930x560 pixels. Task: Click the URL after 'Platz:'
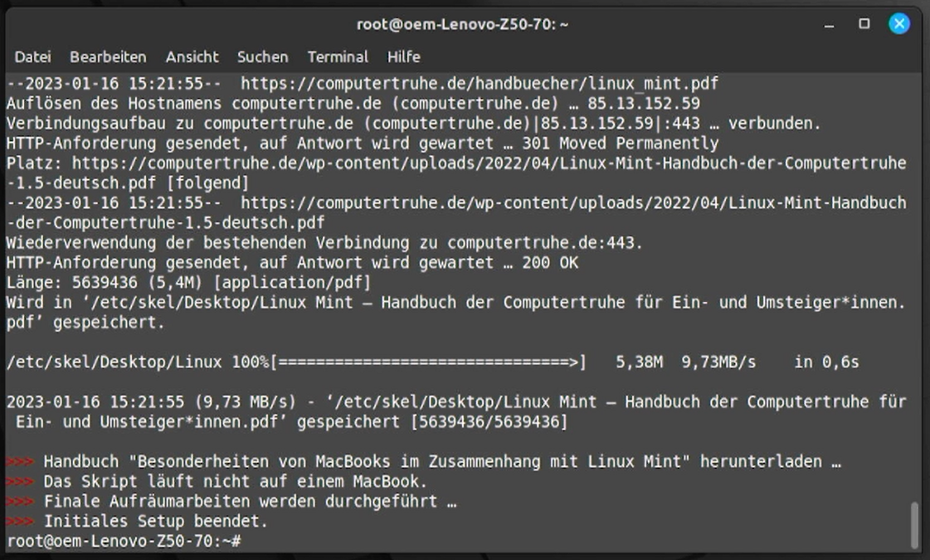point(489,163)
